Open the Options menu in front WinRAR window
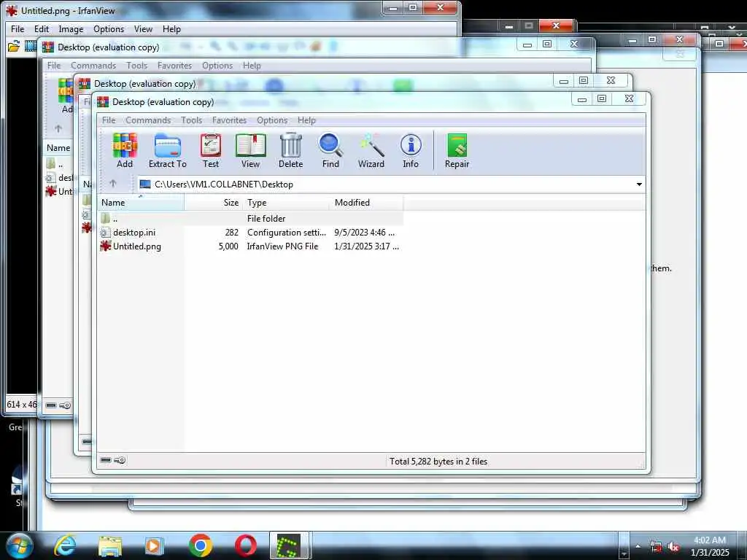This screenshot has height=560, width=747. pyautogui.click(x=272, y=120)
